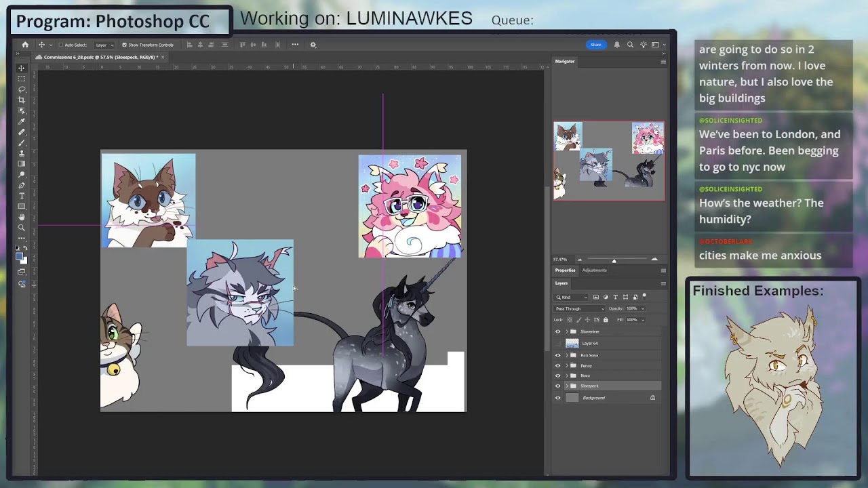Hide the Ren Sona group layer
The width and height of the screenshot is (868, 488).
coord(557,355)
